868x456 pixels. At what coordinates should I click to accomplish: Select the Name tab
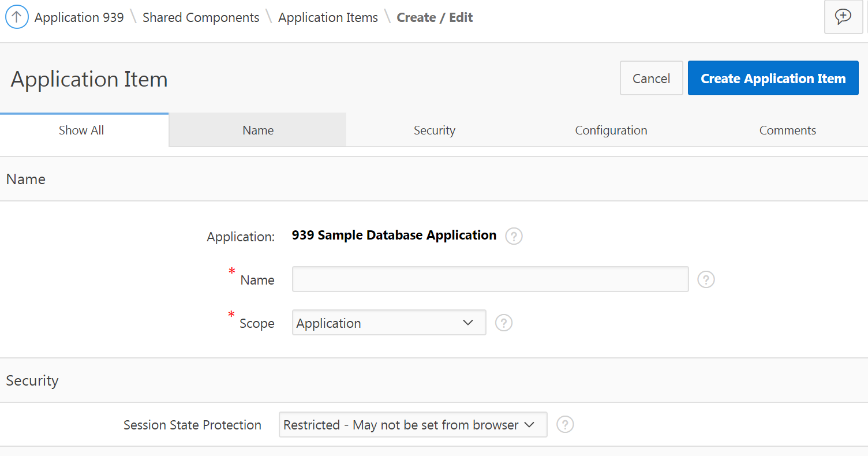click(258, 130)
